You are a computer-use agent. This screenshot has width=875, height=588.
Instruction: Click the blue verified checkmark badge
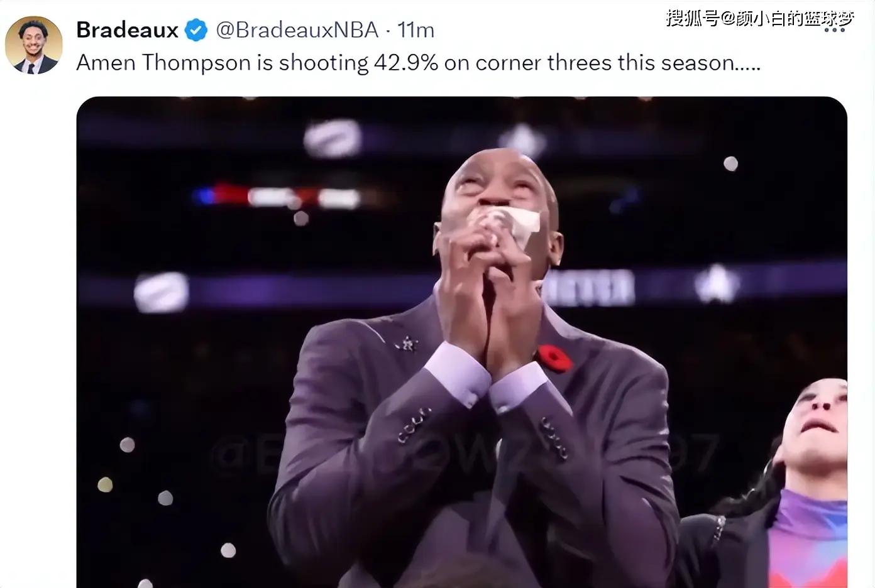(x=196, y=30)
